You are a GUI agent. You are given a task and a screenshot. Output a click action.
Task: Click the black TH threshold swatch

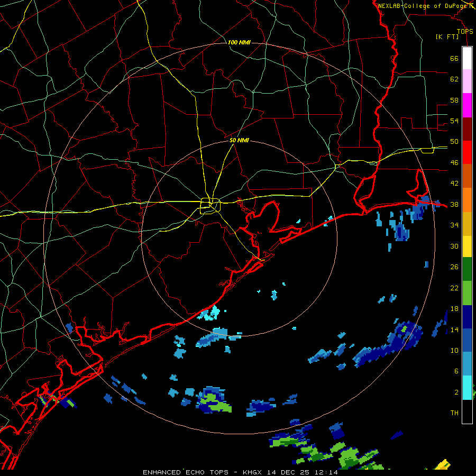[467, 411]
